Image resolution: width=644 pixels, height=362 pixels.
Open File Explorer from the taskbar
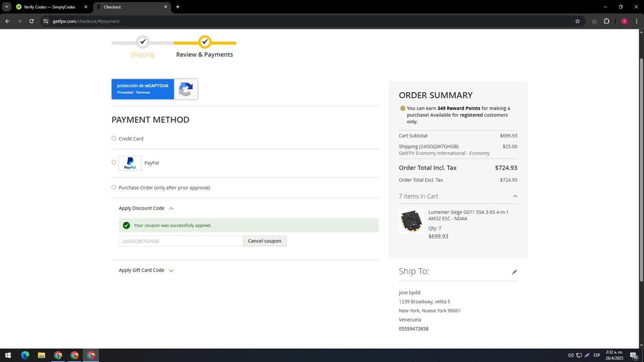pos(41,356)
